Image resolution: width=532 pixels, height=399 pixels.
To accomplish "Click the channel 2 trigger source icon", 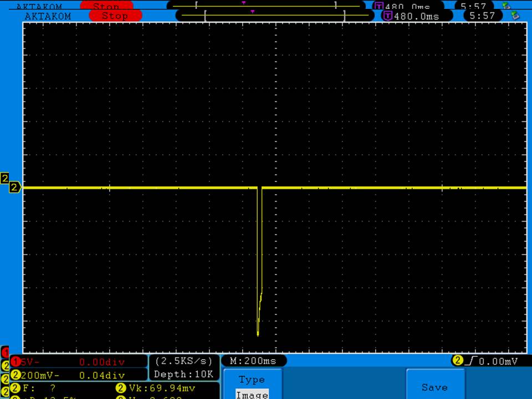I will [x=458, y=361].
